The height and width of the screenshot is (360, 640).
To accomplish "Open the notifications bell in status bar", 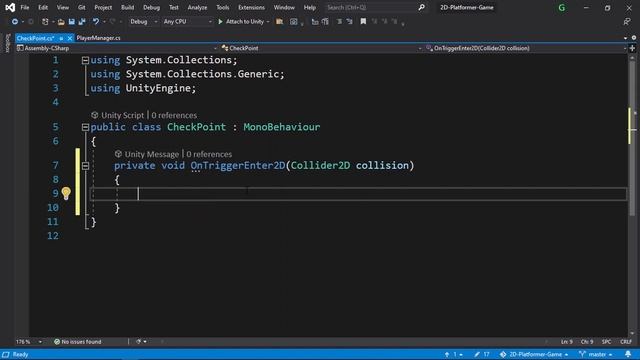I will (x=628, y=354).
